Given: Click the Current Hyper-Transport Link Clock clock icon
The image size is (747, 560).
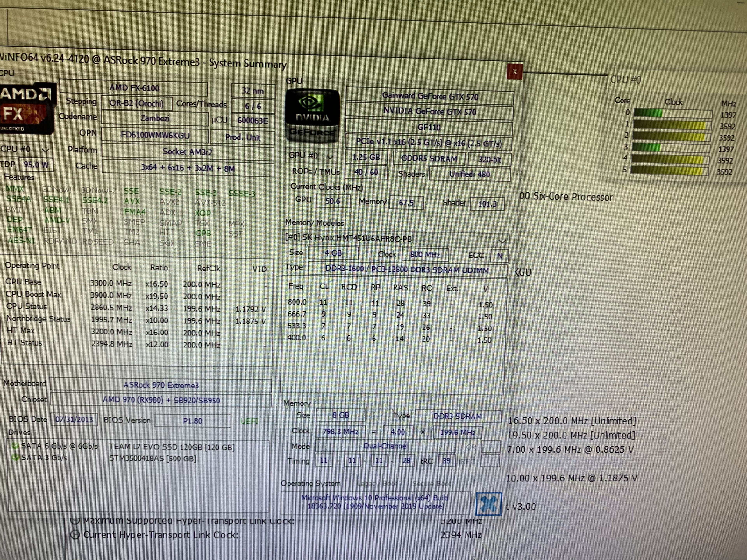Looking at the screenshot, I should point(75,535).
